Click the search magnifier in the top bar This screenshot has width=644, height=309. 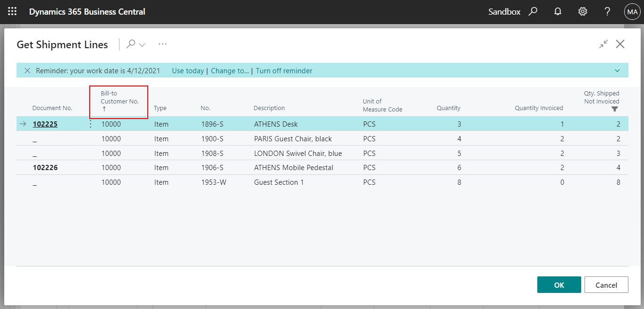point(533,11)
